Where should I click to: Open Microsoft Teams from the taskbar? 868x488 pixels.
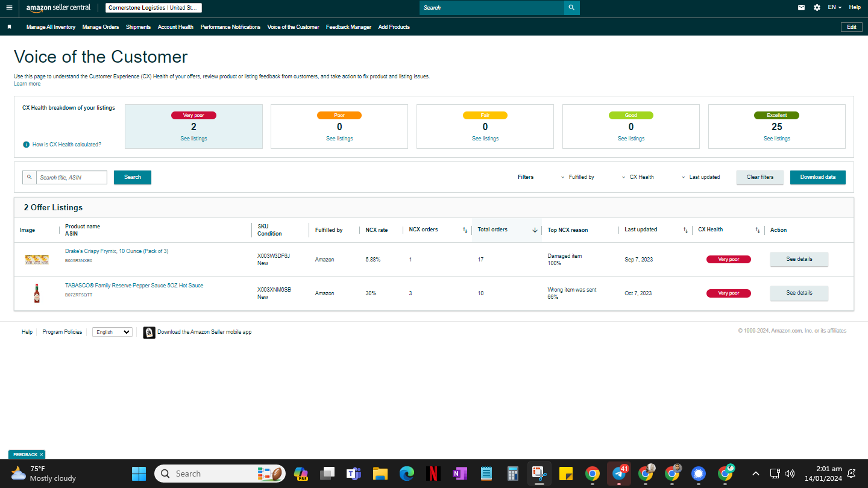[x=353, y=474]
